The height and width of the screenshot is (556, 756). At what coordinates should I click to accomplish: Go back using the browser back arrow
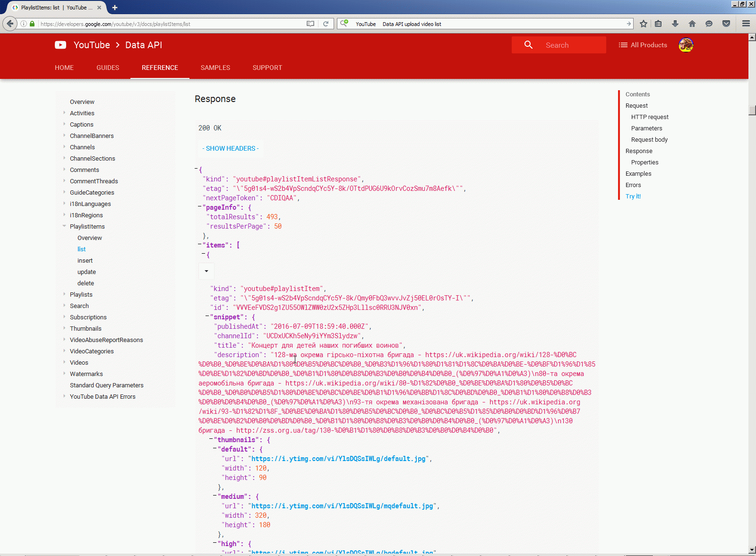10,24
